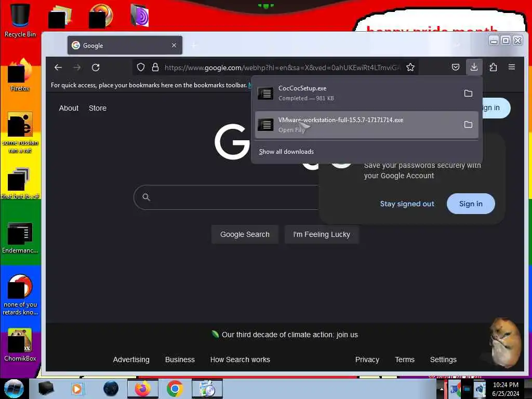Viewport: 532px width, 399px height.
Task: Reload the Google page
Action: pyautogui.click(x=96, y=68)
